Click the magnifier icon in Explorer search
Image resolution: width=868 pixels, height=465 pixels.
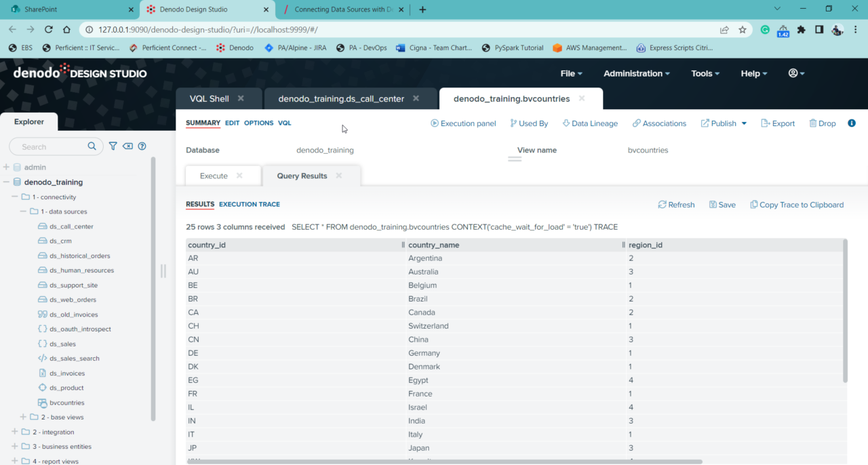[92, 146]
